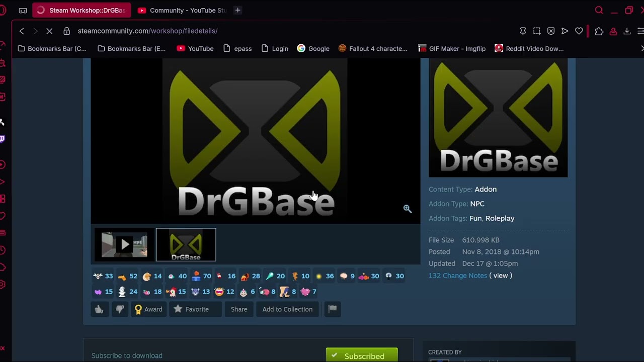
Task: Open the GIF Maker - Imgflip bookmark
Action: (452, 49)
